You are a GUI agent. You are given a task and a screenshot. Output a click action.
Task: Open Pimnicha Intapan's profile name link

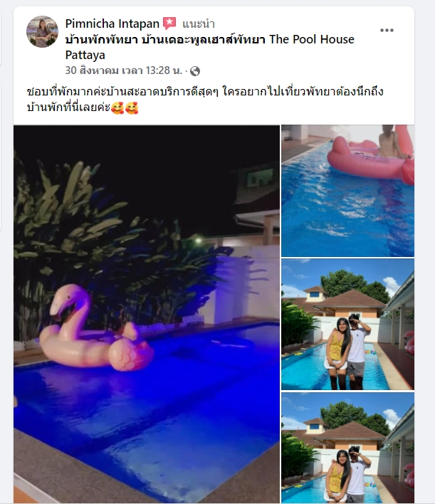112,23
